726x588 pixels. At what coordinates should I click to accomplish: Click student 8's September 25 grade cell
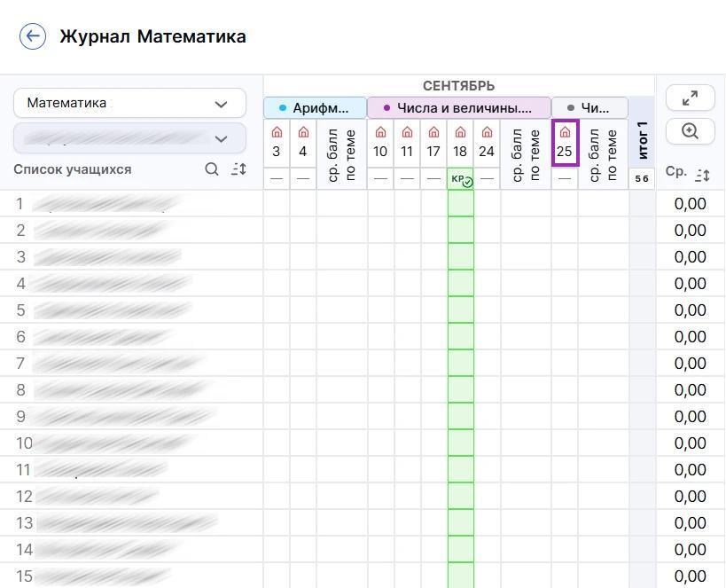[x=565, y=389]
